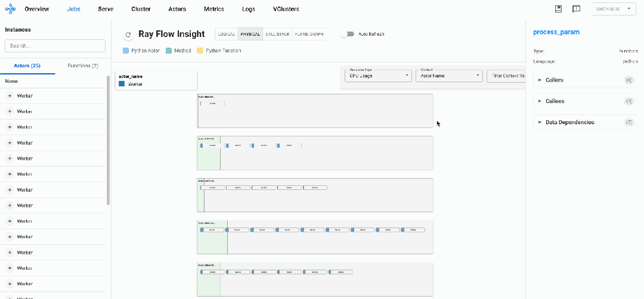Open the VClusters page
Viewport: 644px width, 299px height.
coord(286,9)
